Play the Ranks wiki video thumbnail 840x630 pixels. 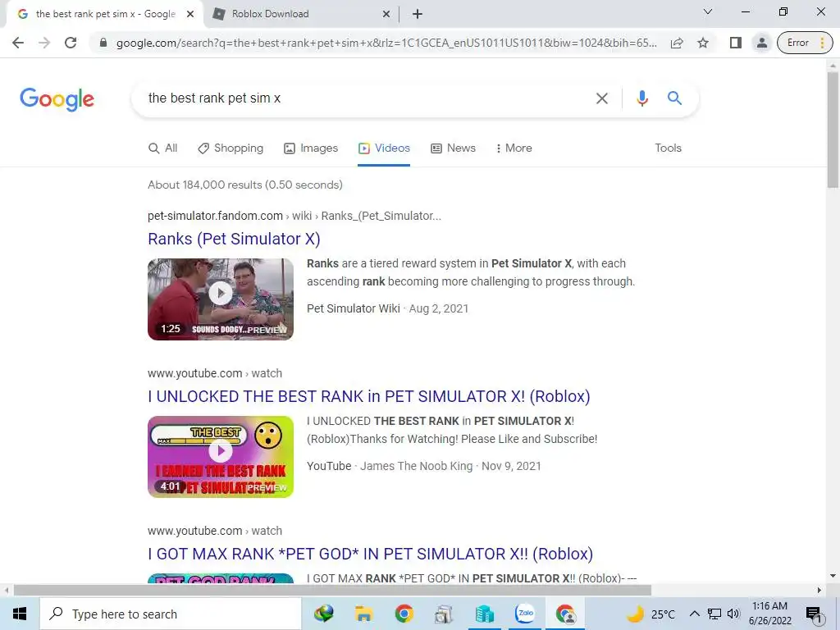click(x=221, y=299)
